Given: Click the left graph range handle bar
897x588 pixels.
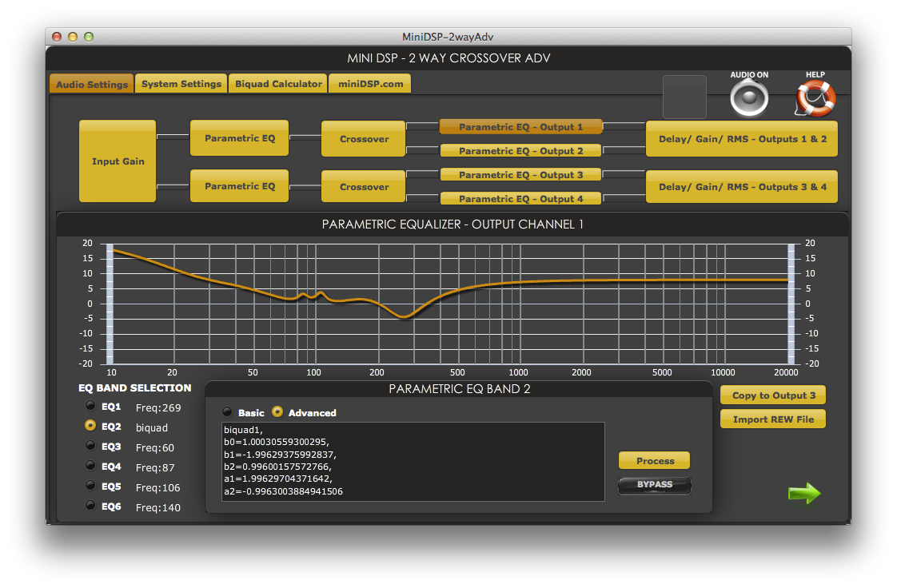Looking at the screenshot, I should pyautogui.click(x=110, y=304).
